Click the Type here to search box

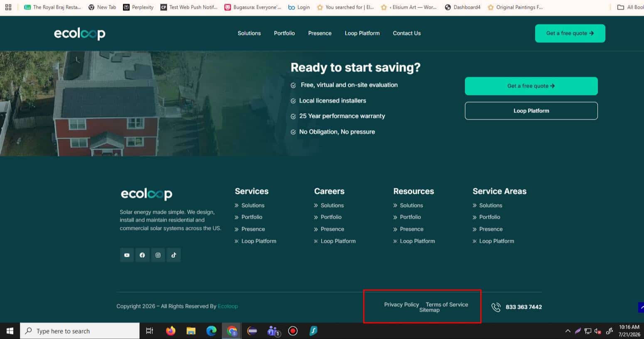point(80,331)
